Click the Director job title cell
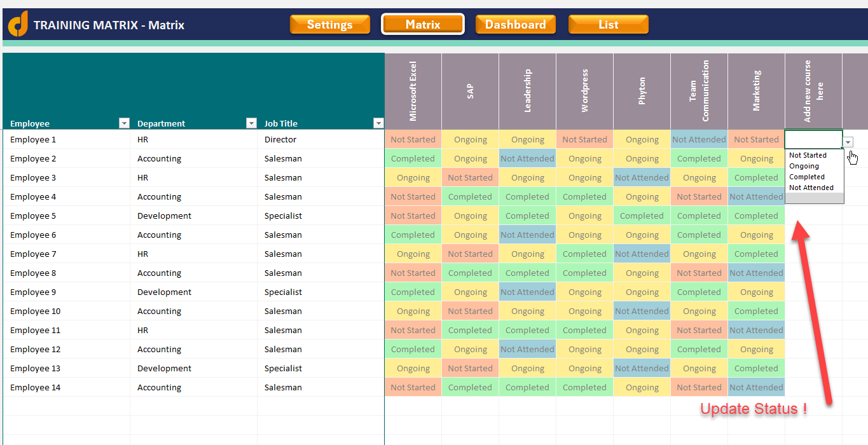 [x=321, y=139]
